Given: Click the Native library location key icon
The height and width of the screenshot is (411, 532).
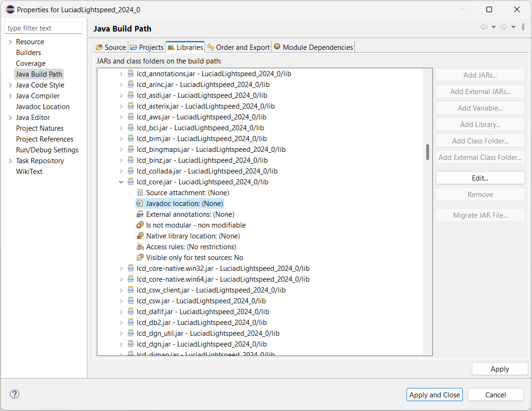Looking at the screenshot, I should [139, 236].
